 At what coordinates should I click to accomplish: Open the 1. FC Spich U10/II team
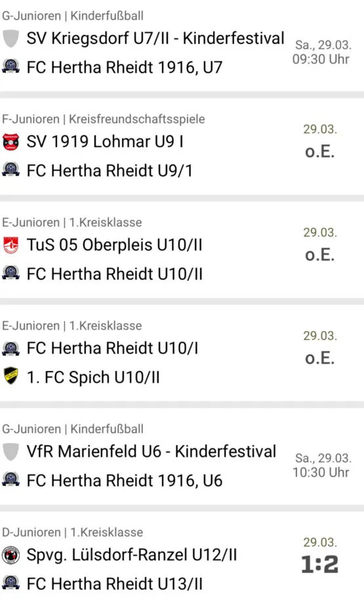pos(93,377)
